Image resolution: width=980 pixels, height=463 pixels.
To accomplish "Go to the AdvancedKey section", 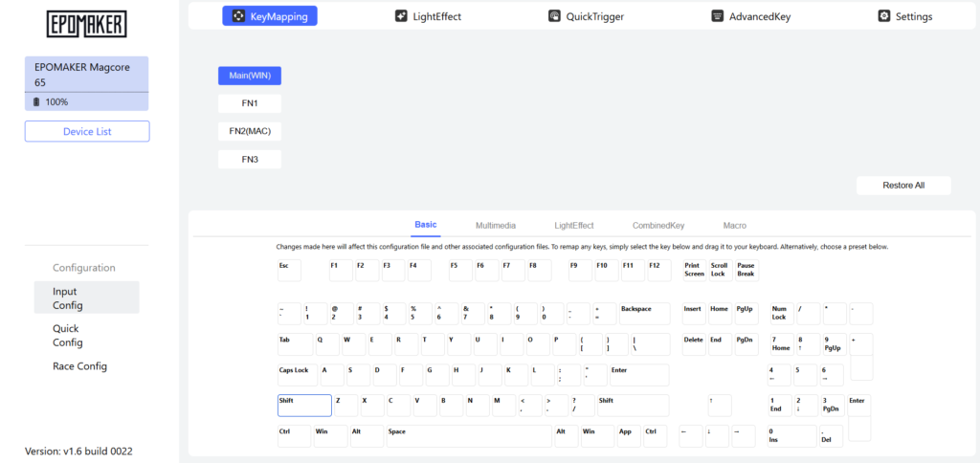I will coord(749,16).
